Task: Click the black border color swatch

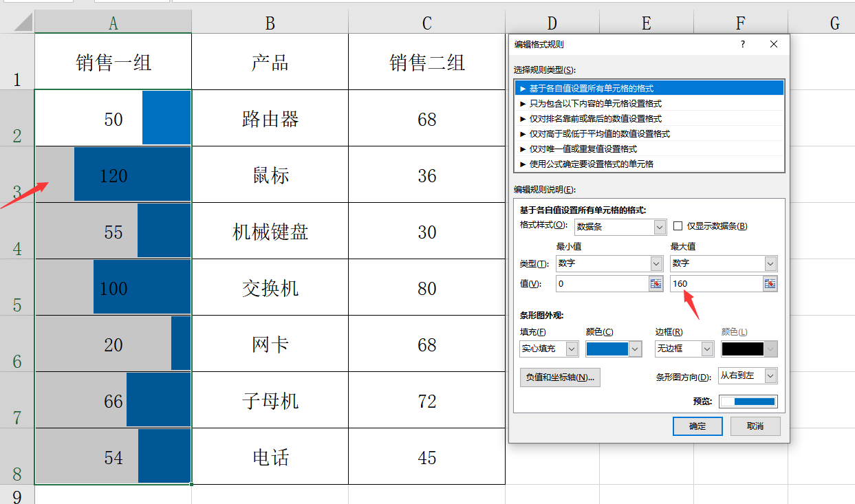Action: 743,349
